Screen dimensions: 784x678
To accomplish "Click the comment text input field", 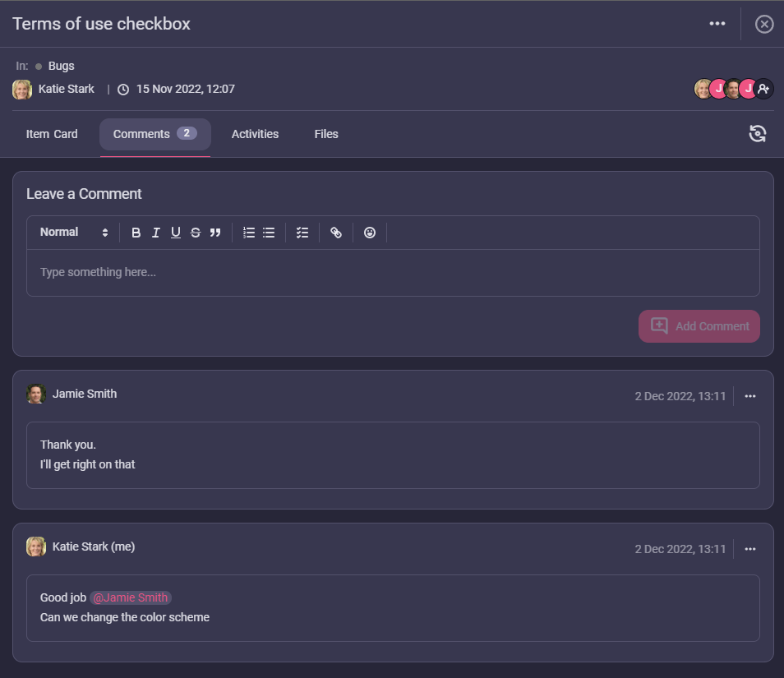I will [x=393, y=272].
